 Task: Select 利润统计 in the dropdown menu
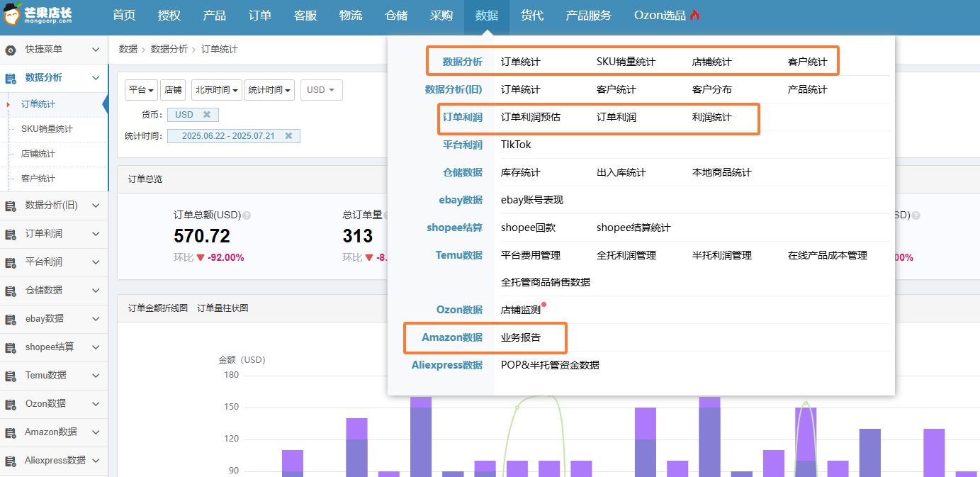pos(712,117)
